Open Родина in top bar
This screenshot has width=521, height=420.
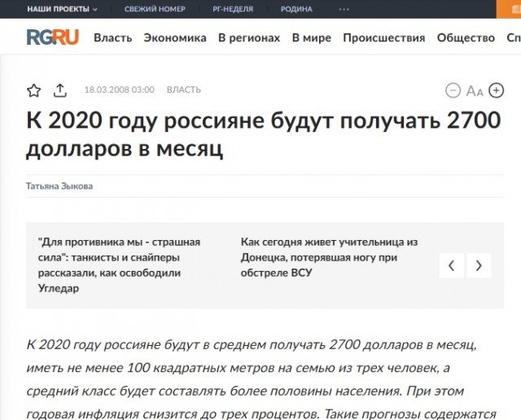point(296,9)
